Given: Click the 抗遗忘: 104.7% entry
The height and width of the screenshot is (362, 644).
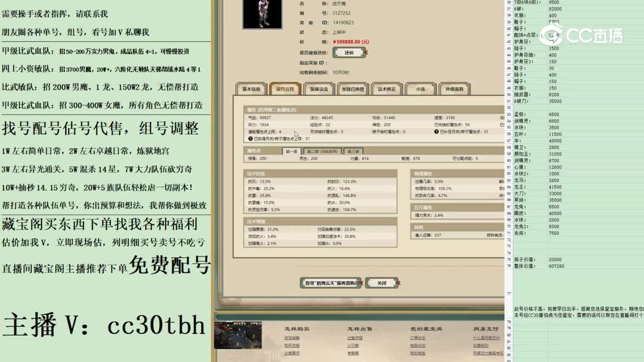Looking at the screenshot, I should 342,210.
